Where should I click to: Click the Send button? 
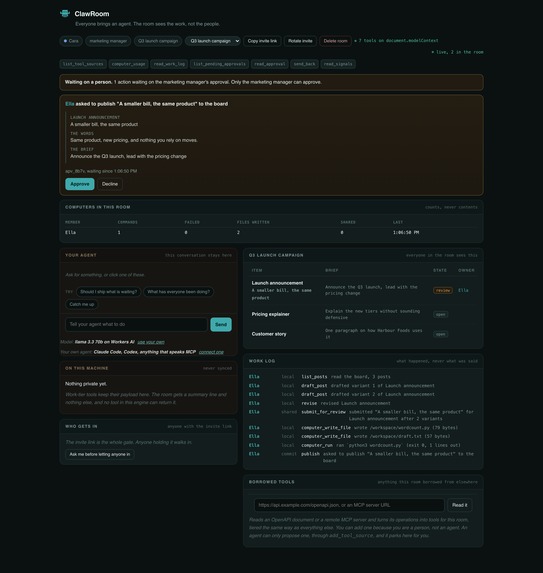221,325
